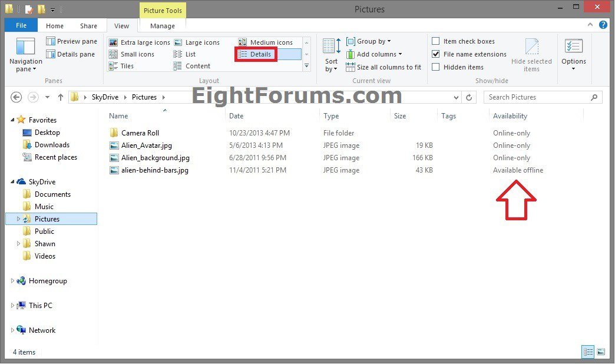This screenshot has height=364, width=615.
Task: Switch to large thumbnails view in status bar
Action: coord(601,352)
